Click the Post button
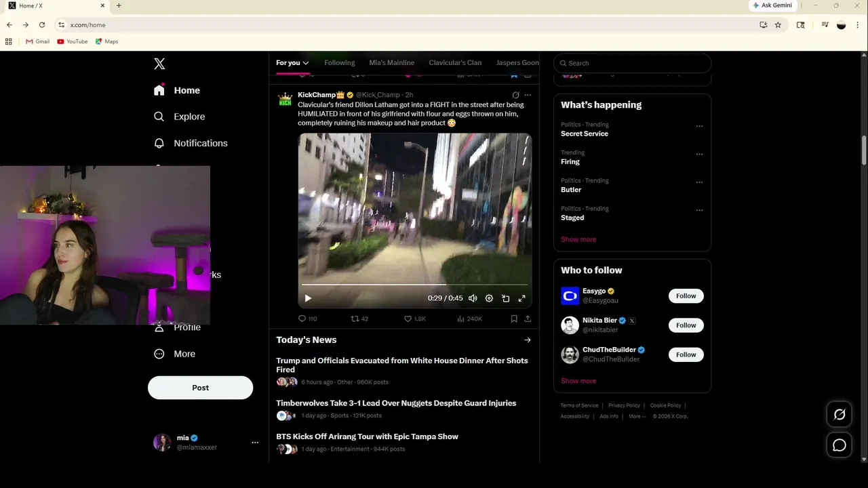This screenshot has width=868, height=488. click(200, 388)
